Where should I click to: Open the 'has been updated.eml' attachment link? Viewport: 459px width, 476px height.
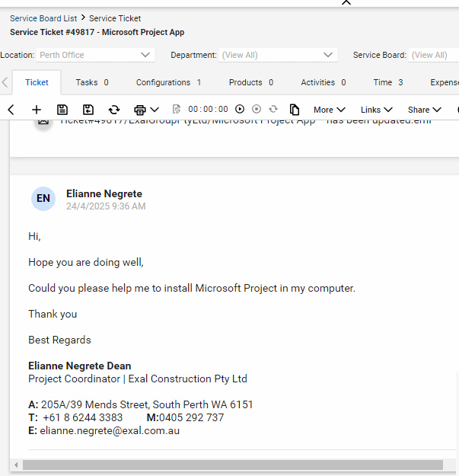[x=245, y=123]
